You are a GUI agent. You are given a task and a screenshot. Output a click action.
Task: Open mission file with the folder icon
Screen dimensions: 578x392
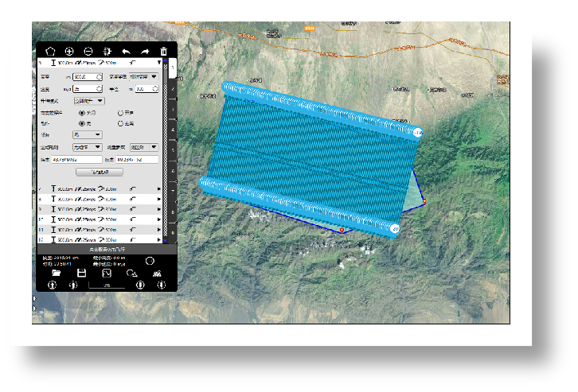[57, 273]
